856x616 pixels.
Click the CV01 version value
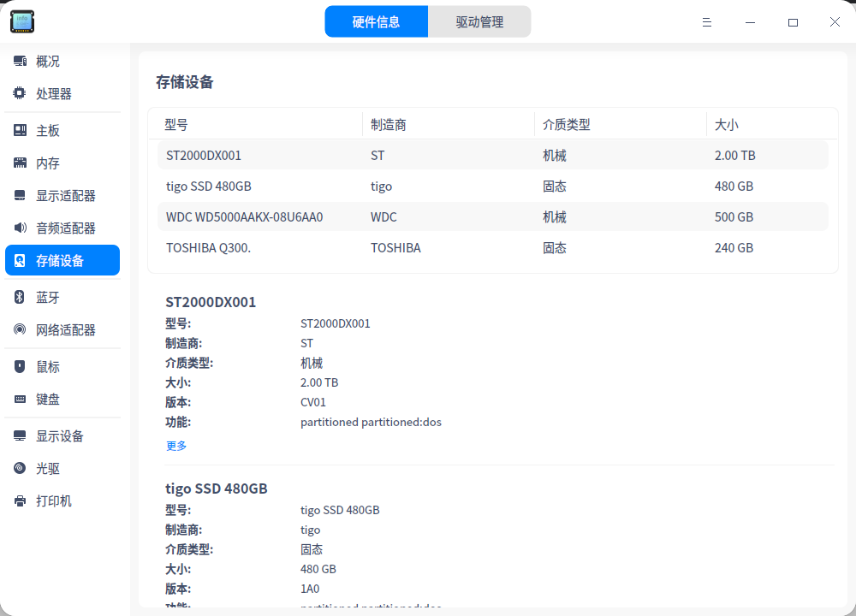coord(312,402)
